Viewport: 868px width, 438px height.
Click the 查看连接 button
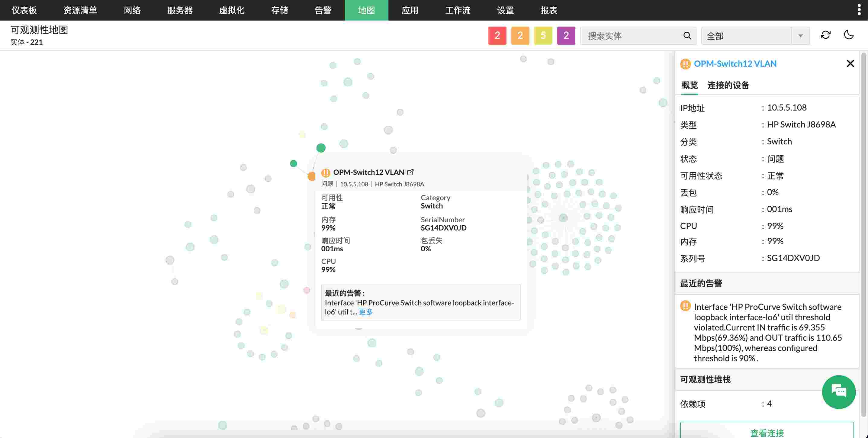[767, 432]
